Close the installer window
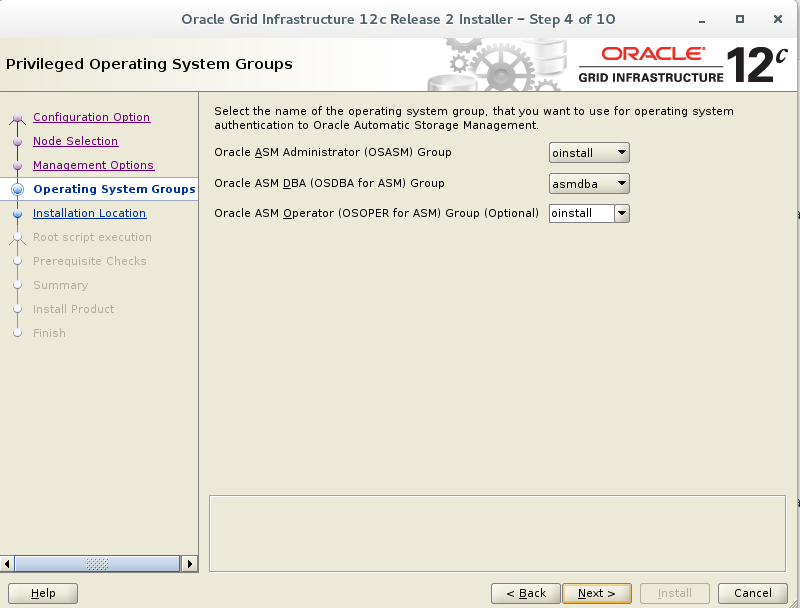This screenshot has width=800, height=608. 778,19
